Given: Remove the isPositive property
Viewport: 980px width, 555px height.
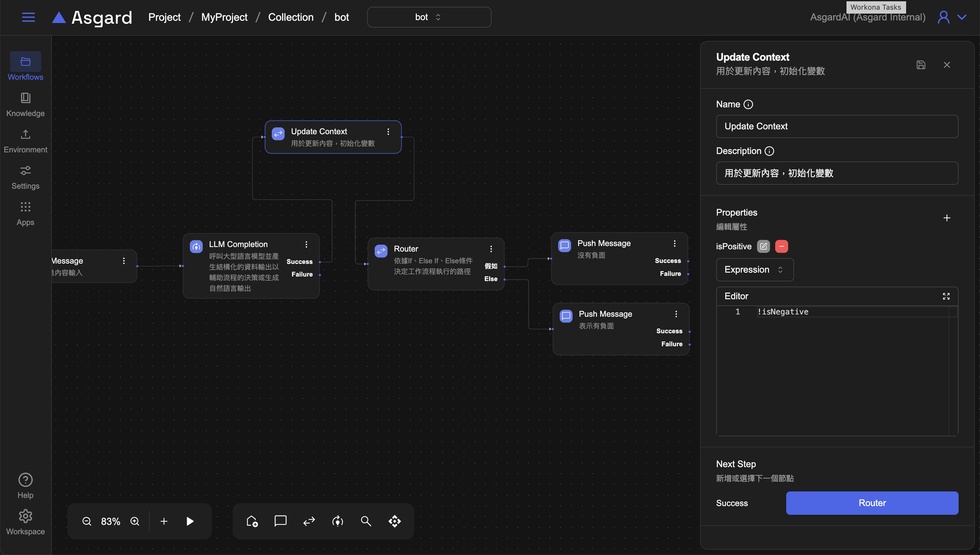Looking at the screenshot, I should (781, 246).
